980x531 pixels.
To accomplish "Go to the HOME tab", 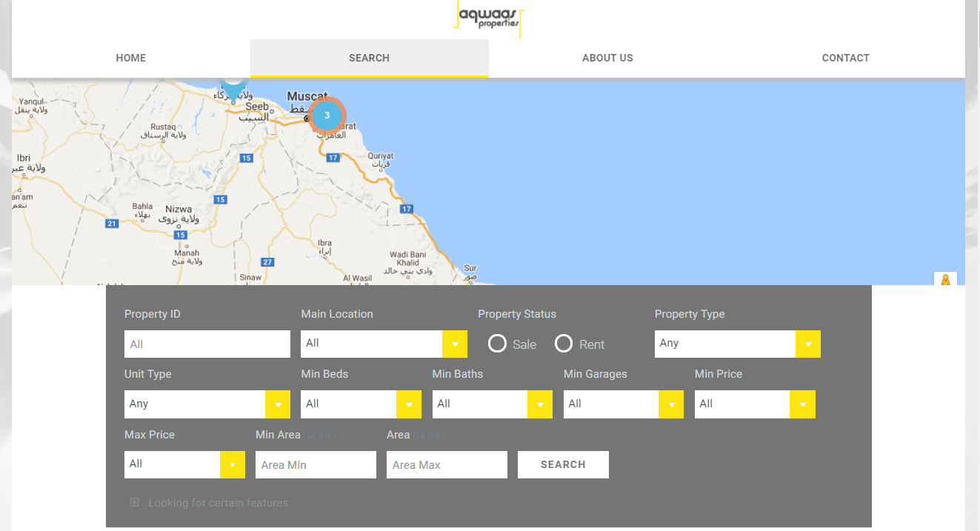I will click(131, 58).
